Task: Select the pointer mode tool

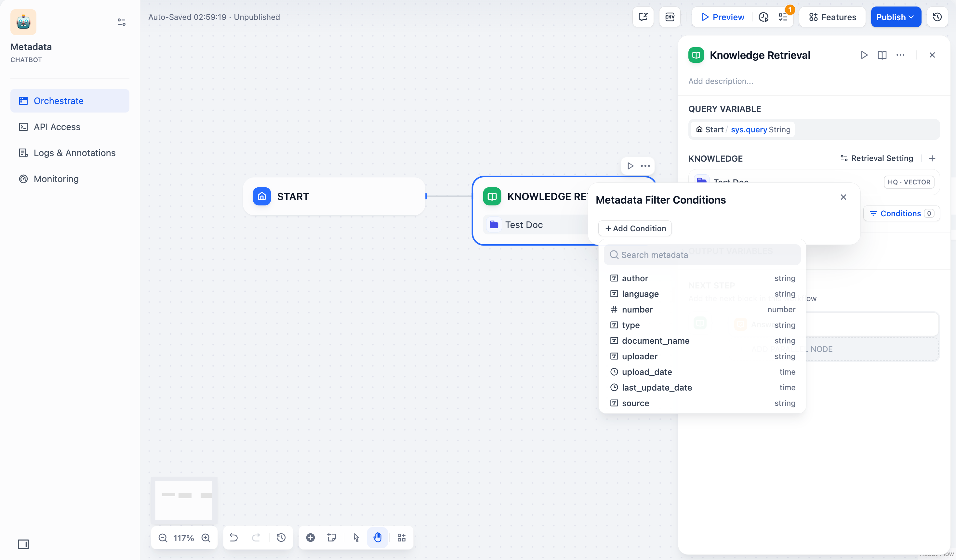Action: 356,538
